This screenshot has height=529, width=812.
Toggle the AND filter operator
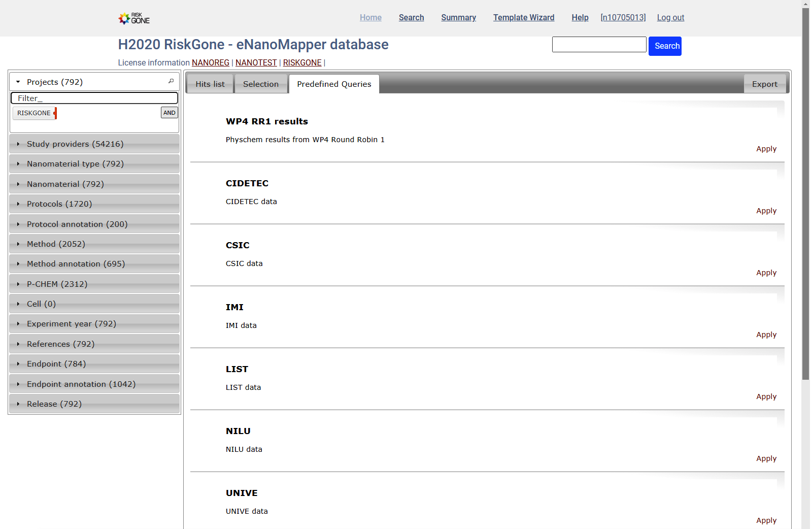pos(169,113)
